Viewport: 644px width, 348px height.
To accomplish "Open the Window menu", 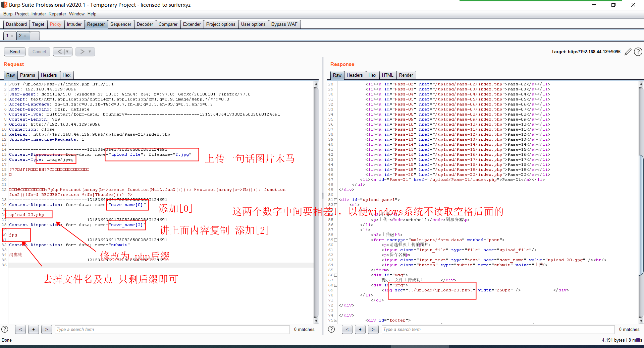I will coord(77,14).
